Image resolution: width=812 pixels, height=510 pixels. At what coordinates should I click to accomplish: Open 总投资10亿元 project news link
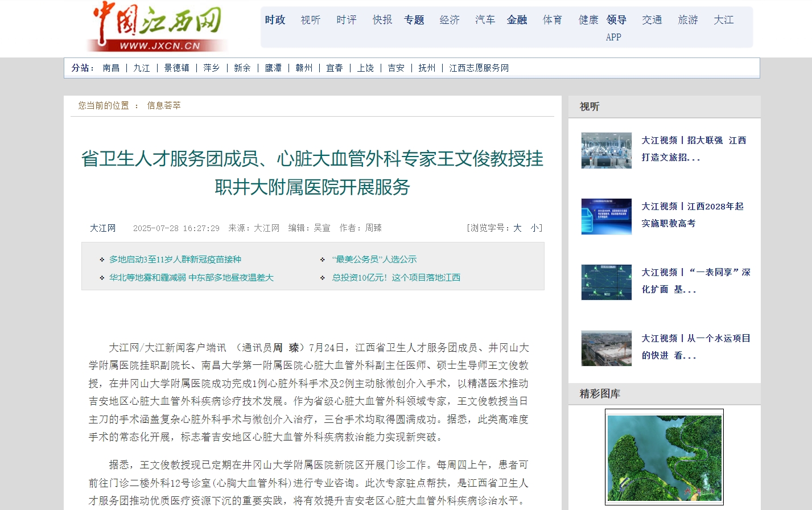click(x=396, y=277)
